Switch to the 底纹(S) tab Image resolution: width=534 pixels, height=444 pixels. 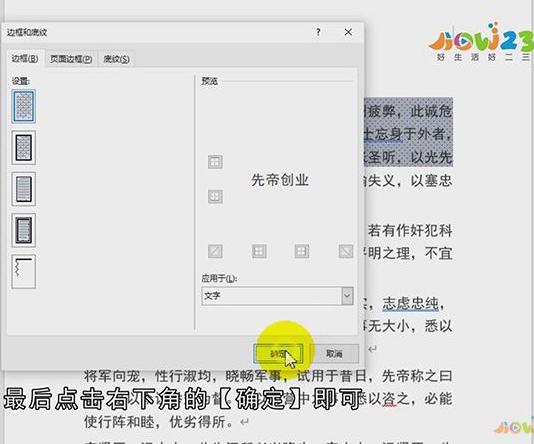click(116, 59)
